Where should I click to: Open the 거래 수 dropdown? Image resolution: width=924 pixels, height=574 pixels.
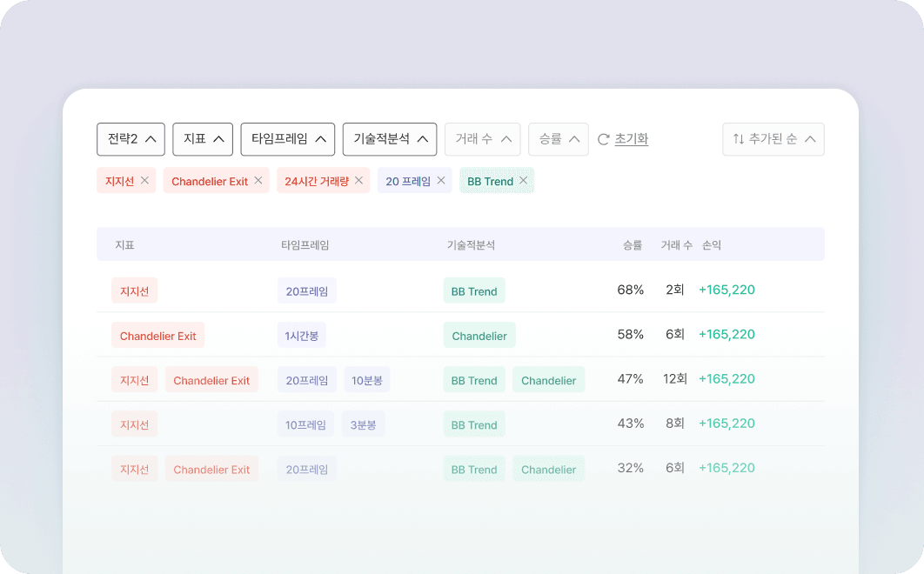coord(483,139)
